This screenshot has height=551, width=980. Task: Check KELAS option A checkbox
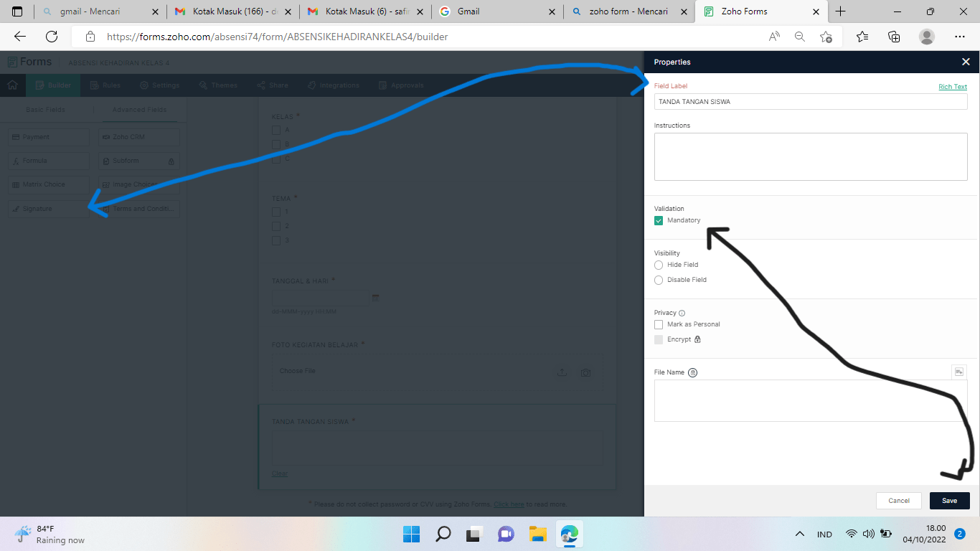point(276,130)
